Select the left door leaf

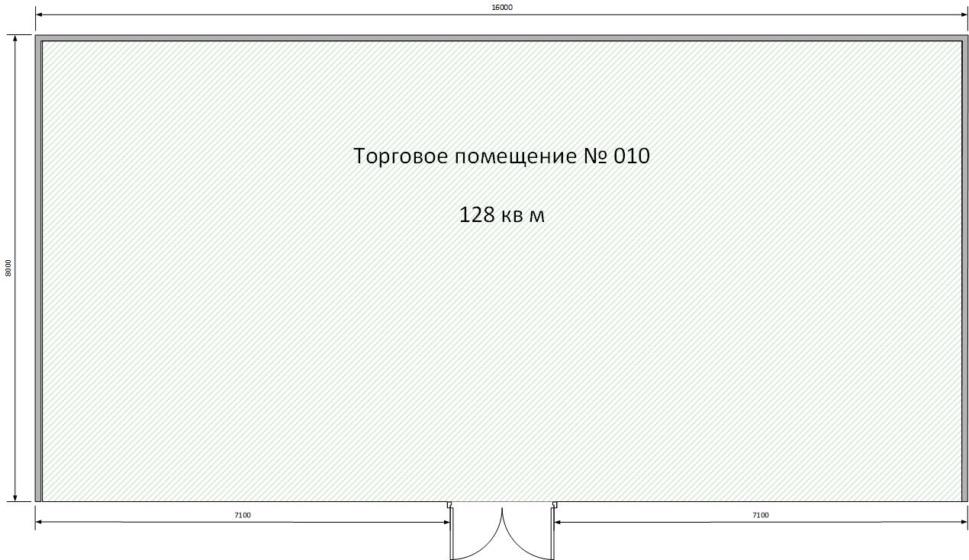coord(452,533)
